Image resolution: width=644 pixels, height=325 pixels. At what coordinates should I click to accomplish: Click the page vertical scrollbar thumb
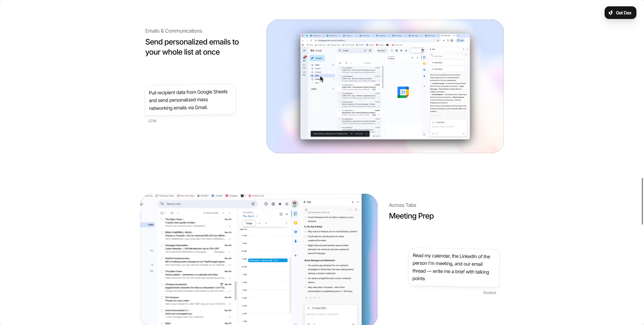point(642,201)
